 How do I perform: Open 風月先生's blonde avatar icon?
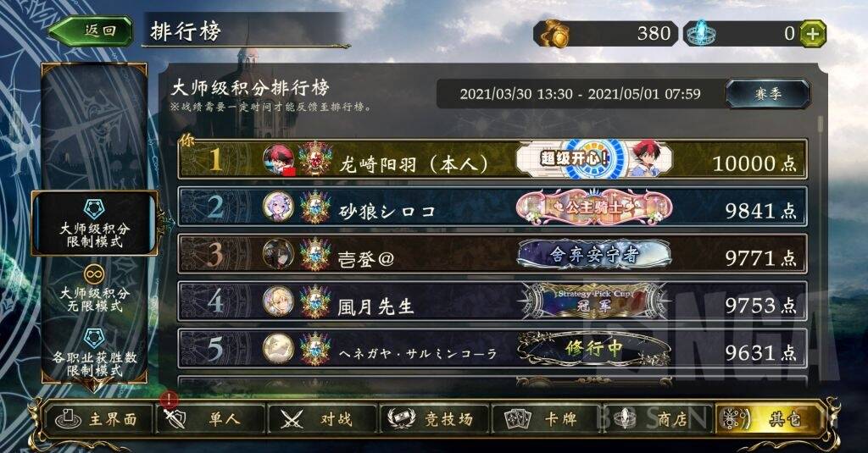[x=278, y=302]
